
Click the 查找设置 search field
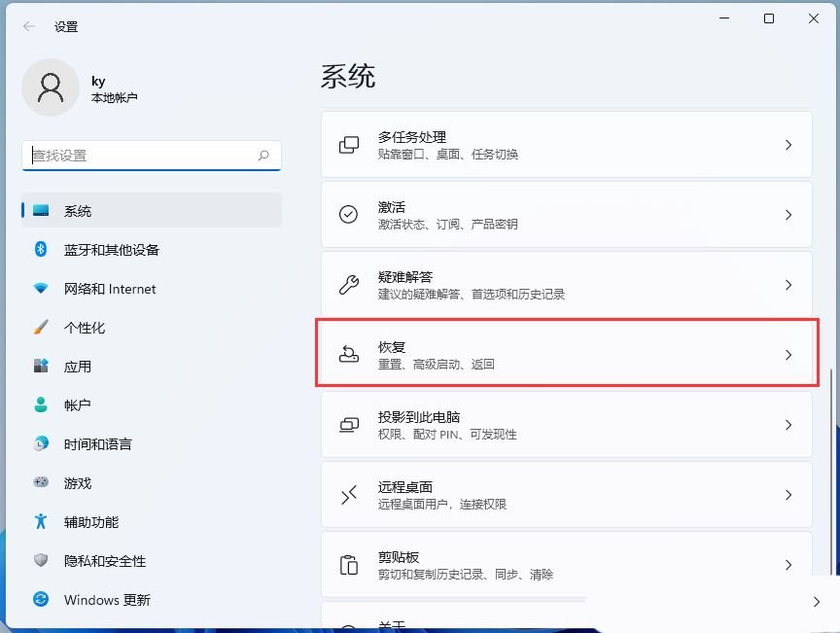152,156
